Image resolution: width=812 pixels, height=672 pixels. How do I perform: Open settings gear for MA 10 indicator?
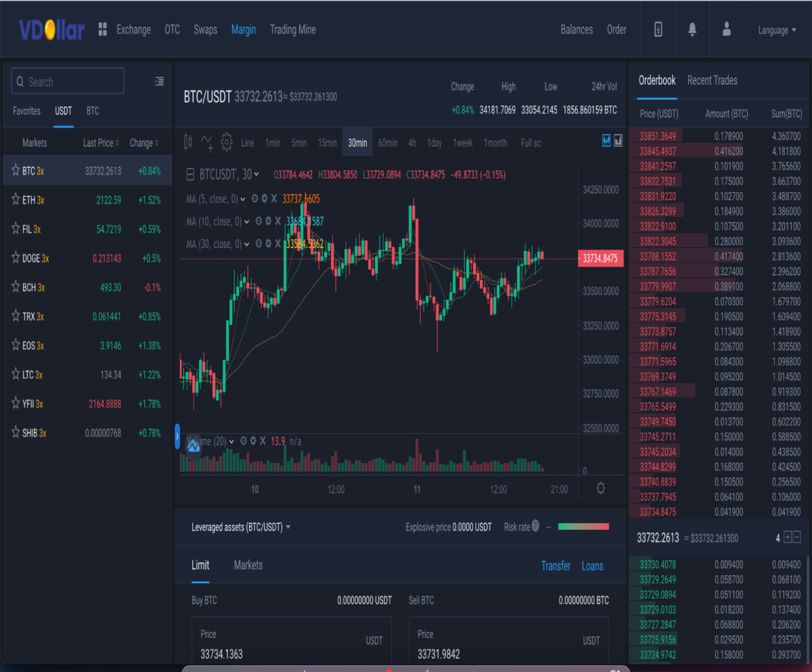tap(268, 221)
